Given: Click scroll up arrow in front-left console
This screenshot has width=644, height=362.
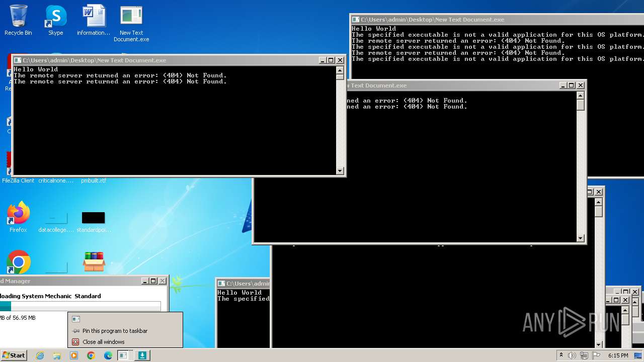Looking at the screenshot, I should pyautogui.click(x=340, y=70).
